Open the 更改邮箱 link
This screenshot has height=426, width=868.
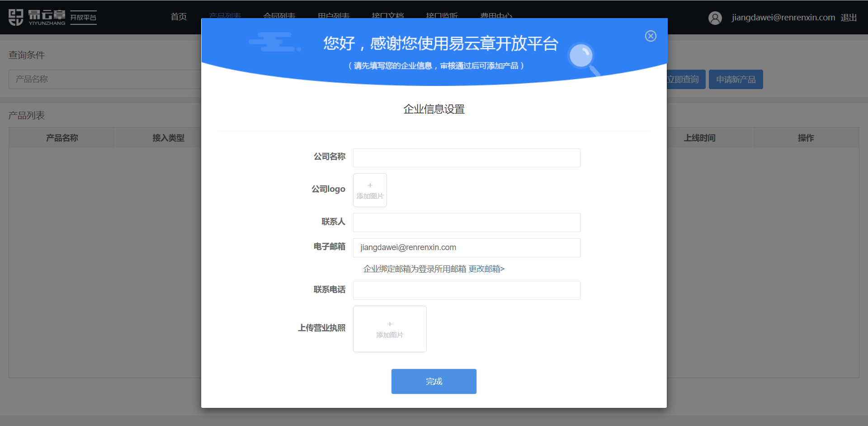(x=486, y=269)
